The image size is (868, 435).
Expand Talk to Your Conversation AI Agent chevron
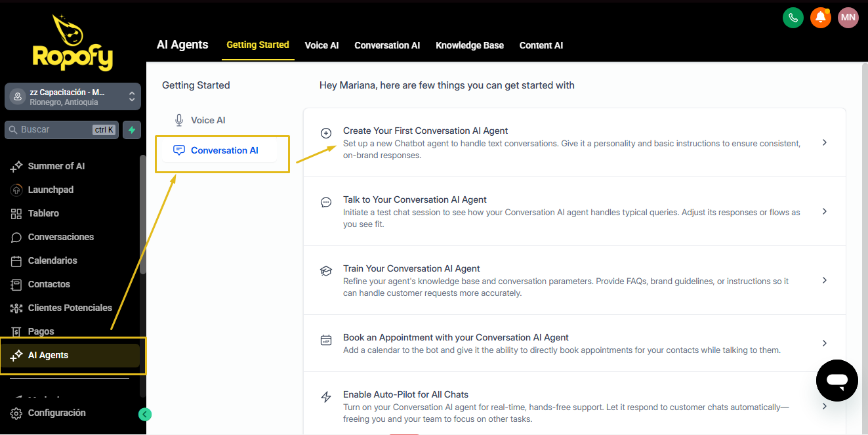point(825,211)
